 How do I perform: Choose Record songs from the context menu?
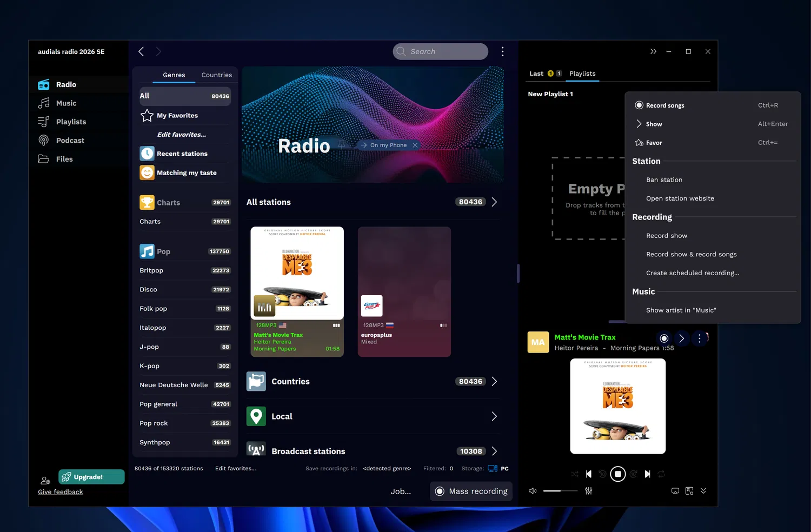coord(712,105)
